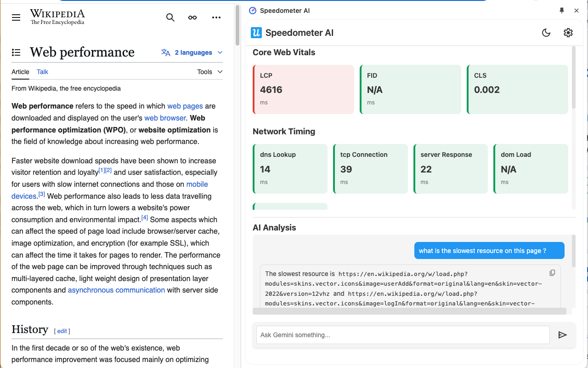
Task: Select the LCP 4616 ms card
Action: click(x=303, y=89)
